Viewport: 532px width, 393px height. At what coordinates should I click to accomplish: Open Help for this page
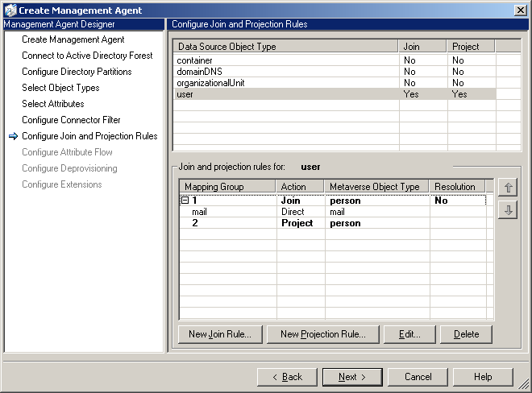point(483,377)
